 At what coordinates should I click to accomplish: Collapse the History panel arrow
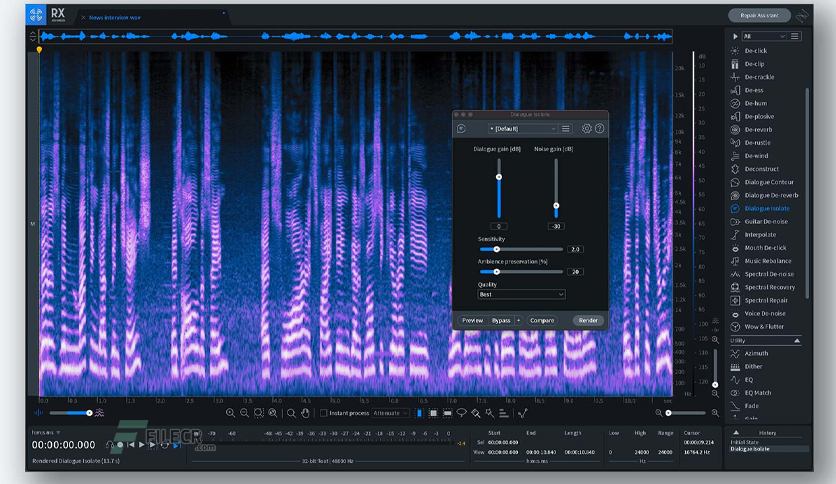(x=736, y=433)
